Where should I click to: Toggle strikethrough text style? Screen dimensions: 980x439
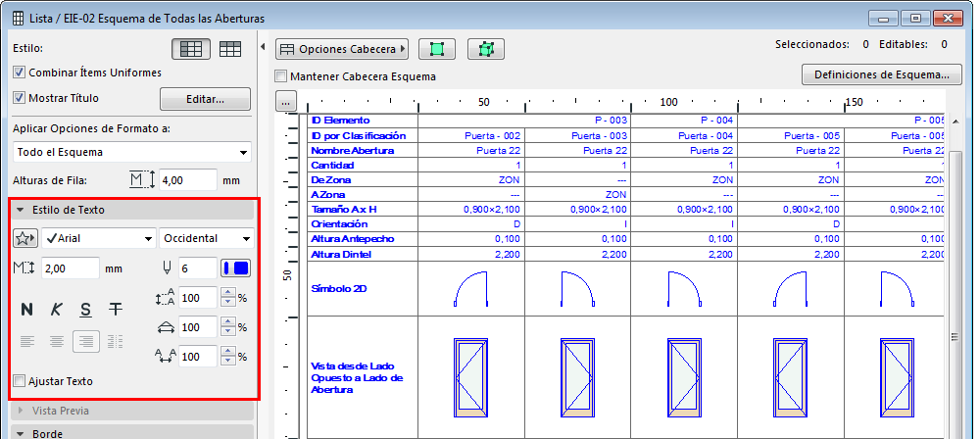(x=116, y=310)
